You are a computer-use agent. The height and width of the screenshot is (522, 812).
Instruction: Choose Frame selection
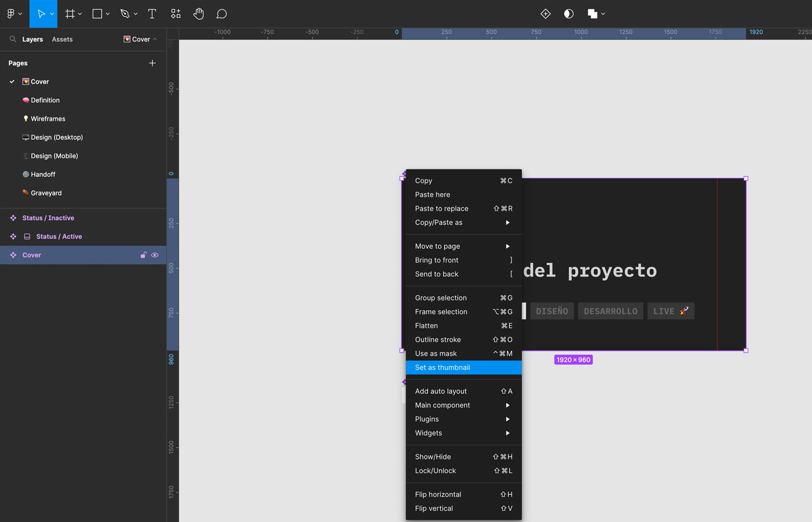(x=464, y=312)
